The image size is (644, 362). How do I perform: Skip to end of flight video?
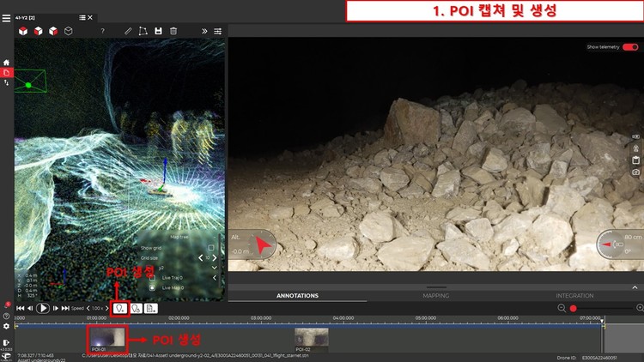coord(65,308)
